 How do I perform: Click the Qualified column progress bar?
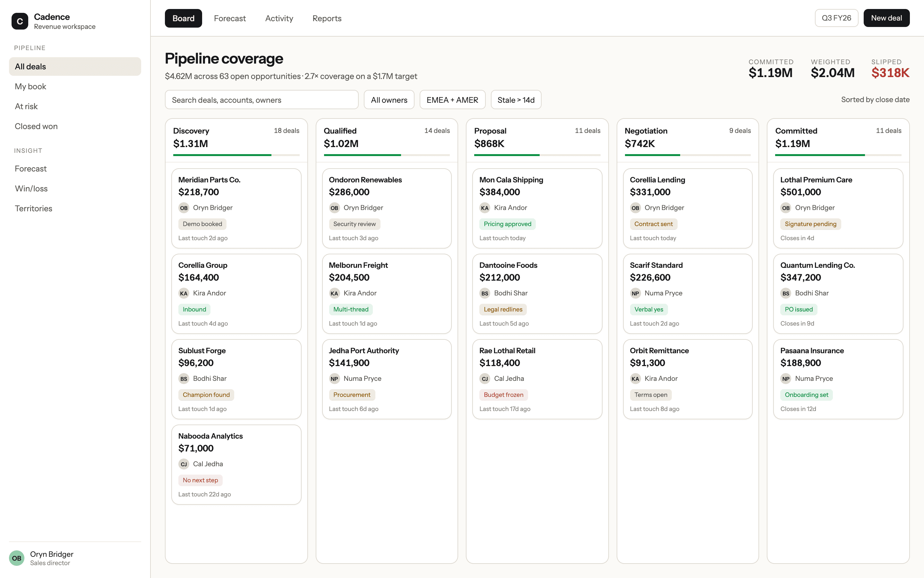[387, 155]
